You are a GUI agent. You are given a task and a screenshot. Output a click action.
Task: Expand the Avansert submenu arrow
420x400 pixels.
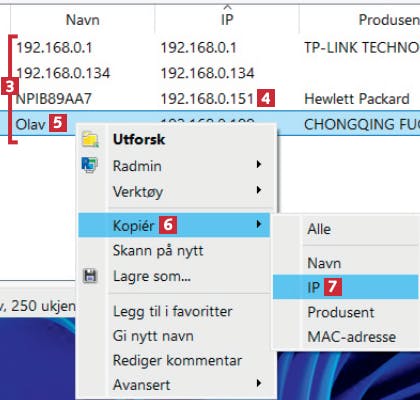coord(259,384)
